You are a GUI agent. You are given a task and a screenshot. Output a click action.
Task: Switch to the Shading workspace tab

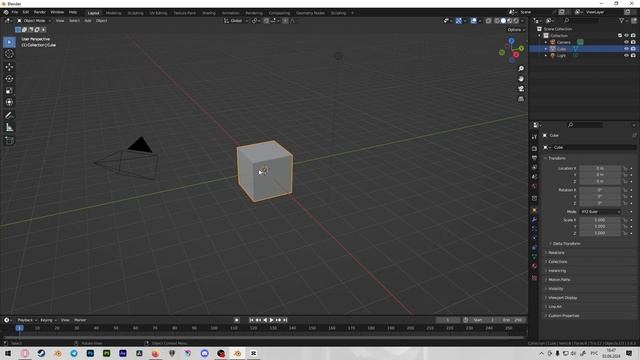point(209,13)
